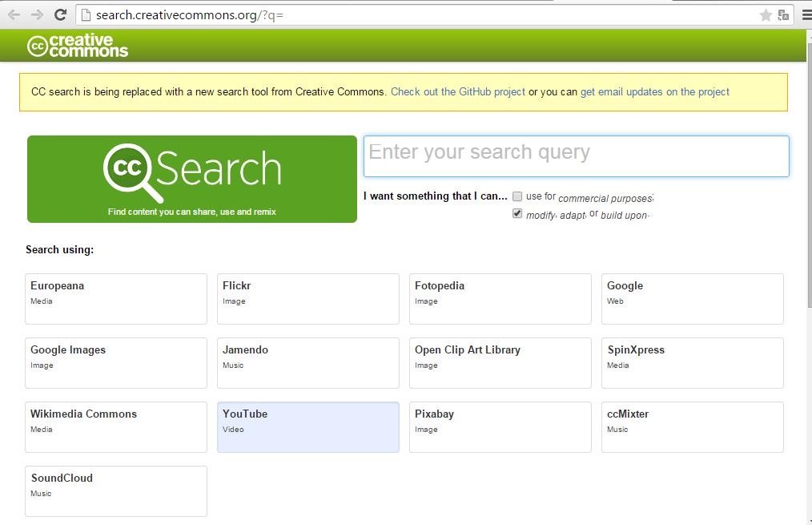Click the browser forward arrow

(x=37, y=15)
